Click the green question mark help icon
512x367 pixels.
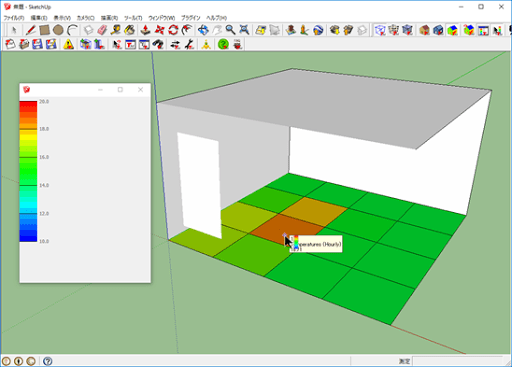223,44
